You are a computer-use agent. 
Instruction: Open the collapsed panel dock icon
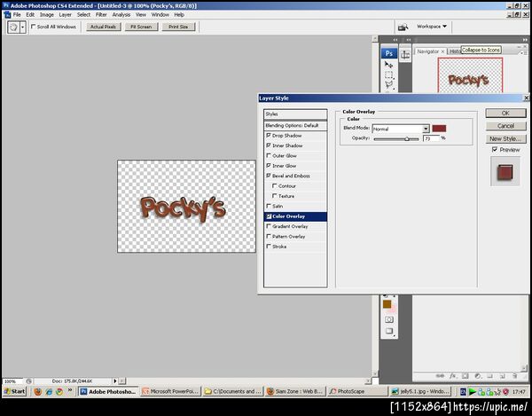(405, 55)
